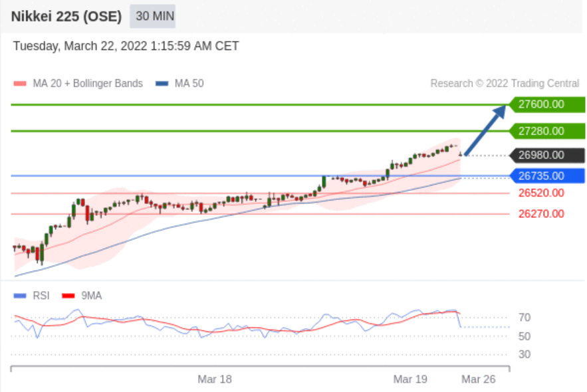
Task: Click the date line 'Tuesday, March 22, 2022 1:15:59 AM CET'
Action: tap(126, 46)
